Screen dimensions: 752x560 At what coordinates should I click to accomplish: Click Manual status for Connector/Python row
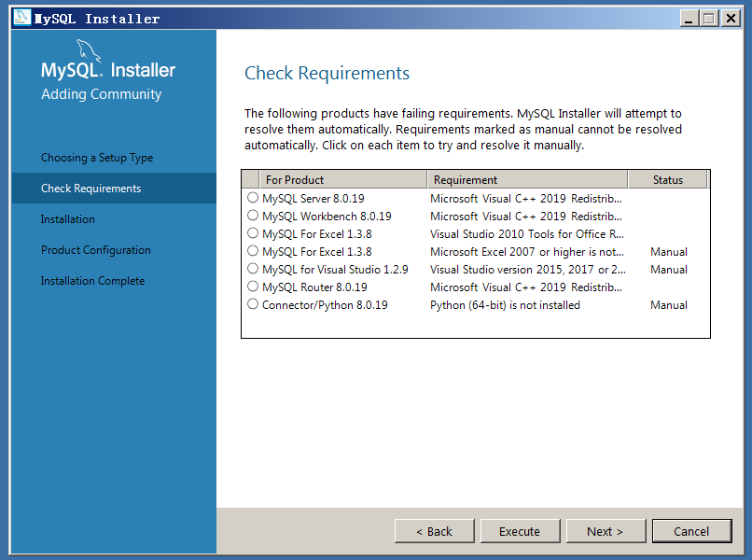click(x=669, y=305)
